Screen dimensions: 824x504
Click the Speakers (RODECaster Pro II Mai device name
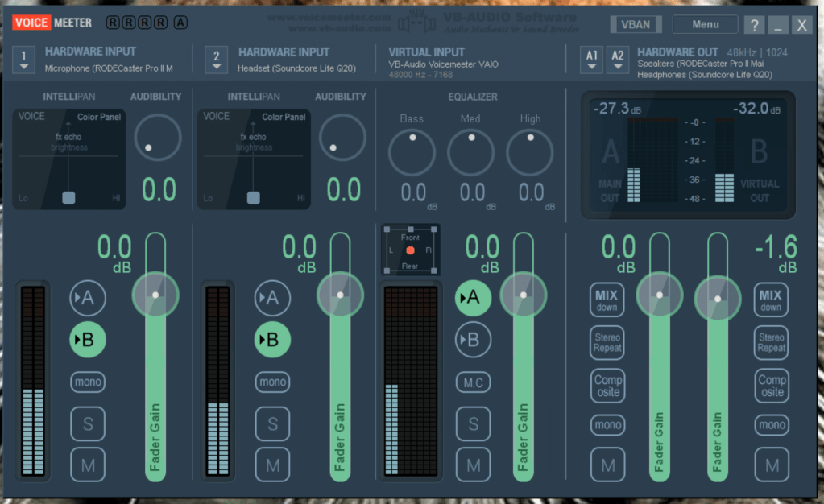coord(701,64)
